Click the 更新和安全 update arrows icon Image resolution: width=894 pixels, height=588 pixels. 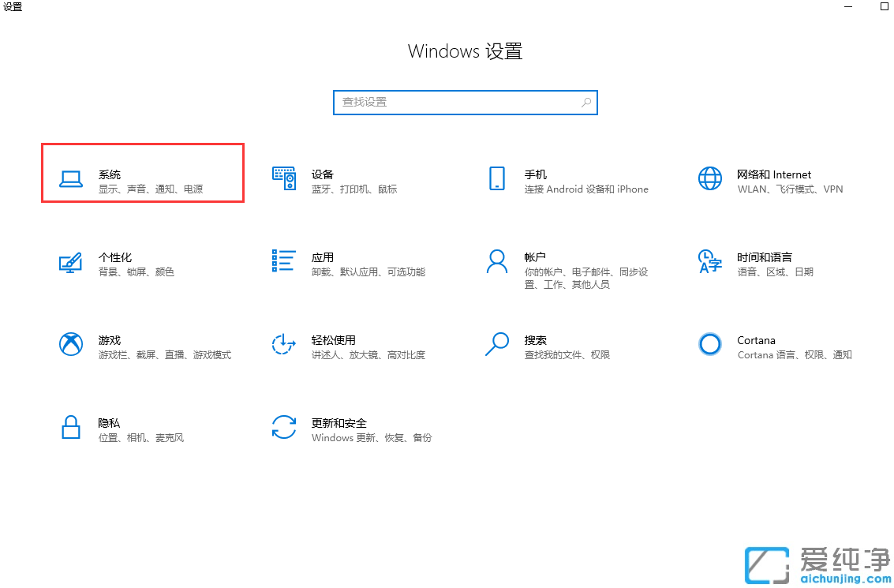click(283, 429)
